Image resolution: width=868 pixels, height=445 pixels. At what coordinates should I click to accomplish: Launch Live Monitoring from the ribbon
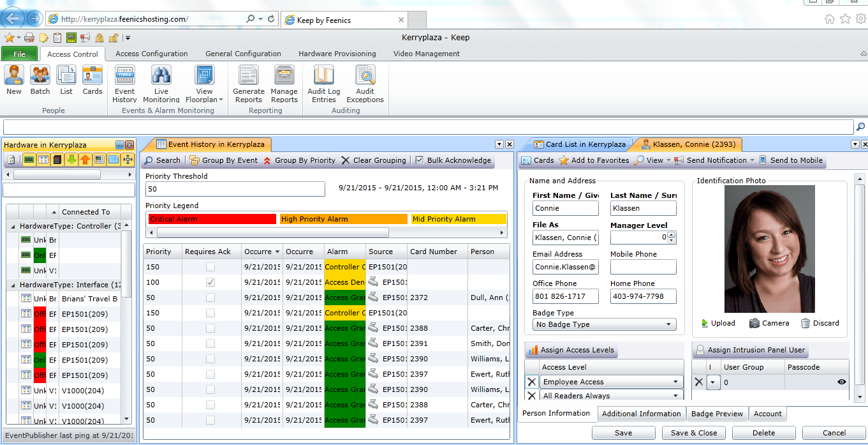coord(161,83)
